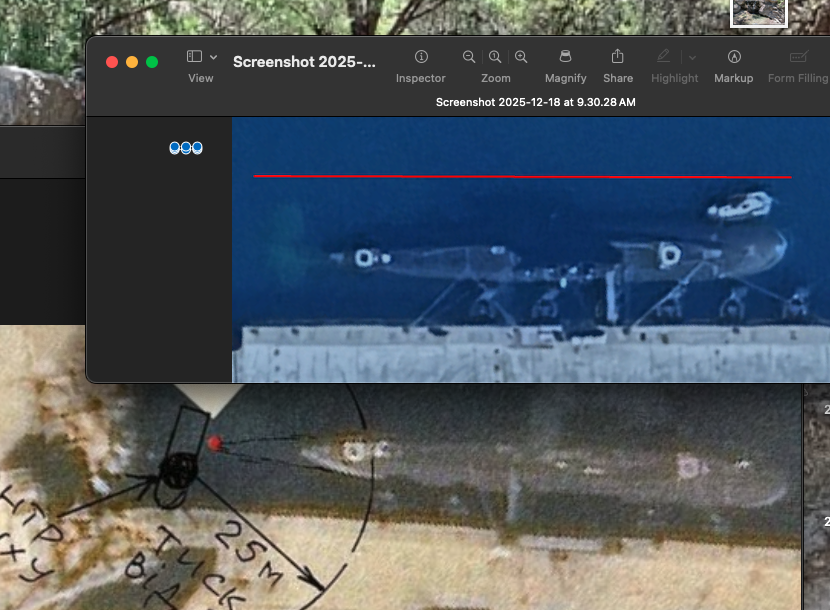Image resolution: width=830 pixels, height=610 pixels.
Task: Zoom out of the image
Action: [x=469, y=58]
